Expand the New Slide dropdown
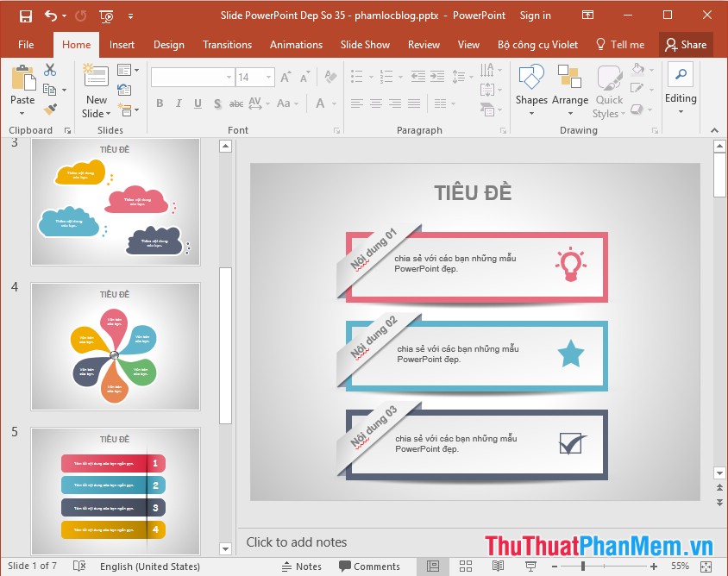This screenshot has width=728, height=576. (108, 113)
